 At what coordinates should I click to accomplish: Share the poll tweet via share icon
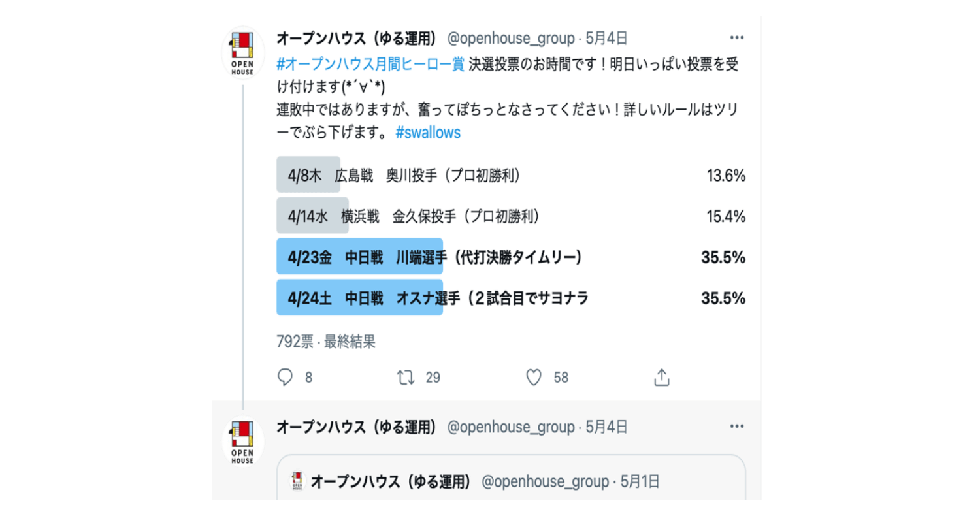(x=661, y=378)
